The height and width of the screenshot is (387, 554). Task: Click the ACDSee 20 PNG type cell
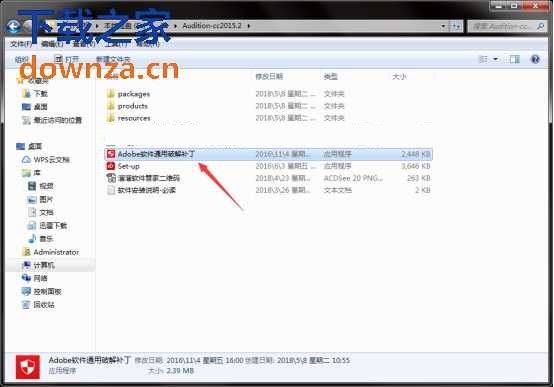(353, 178)
